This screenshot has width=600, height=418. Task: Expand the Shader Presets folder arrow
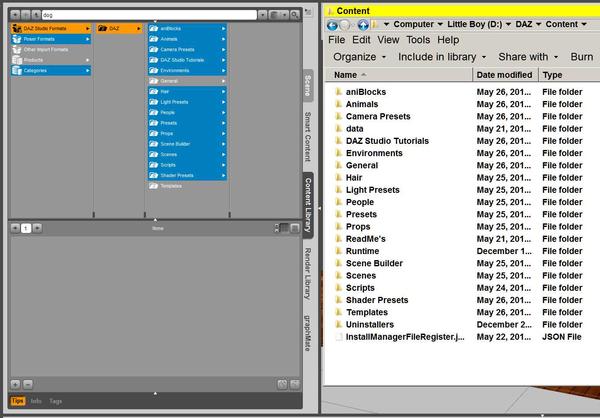pos(223,175)
